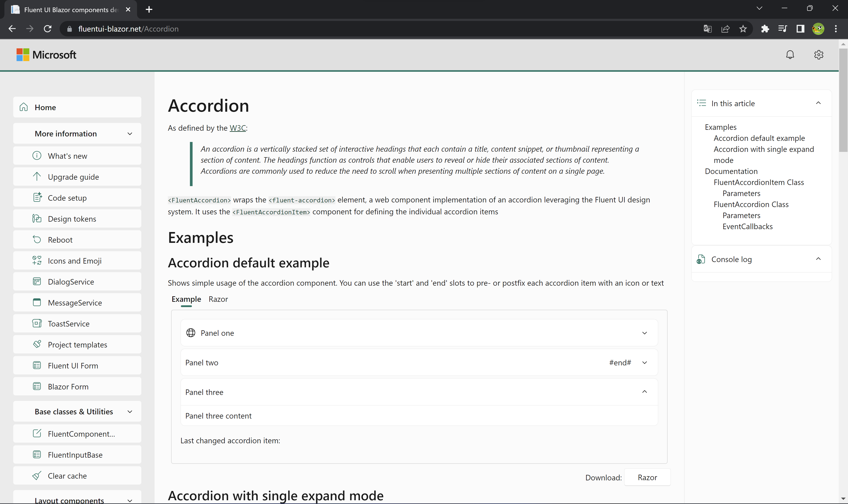Click the Fluent UI Form icon
848x504 pixels.
tap(37, 365)
